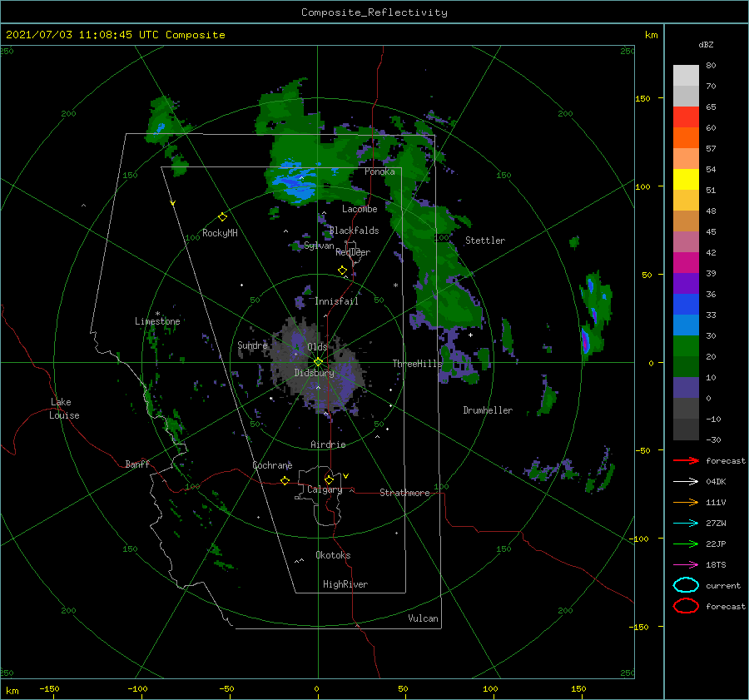Click the RockyMH label

(220, 233)
